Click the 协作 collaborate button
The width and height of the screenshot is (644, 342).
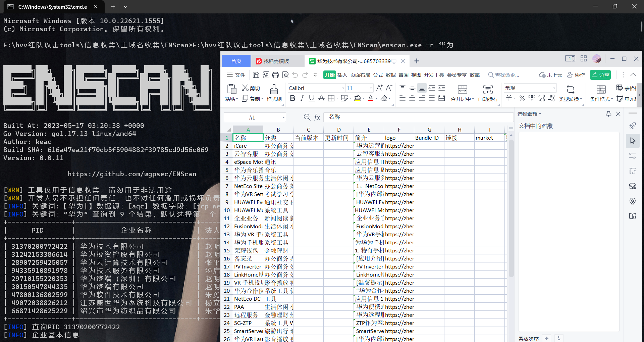[576, 75]
